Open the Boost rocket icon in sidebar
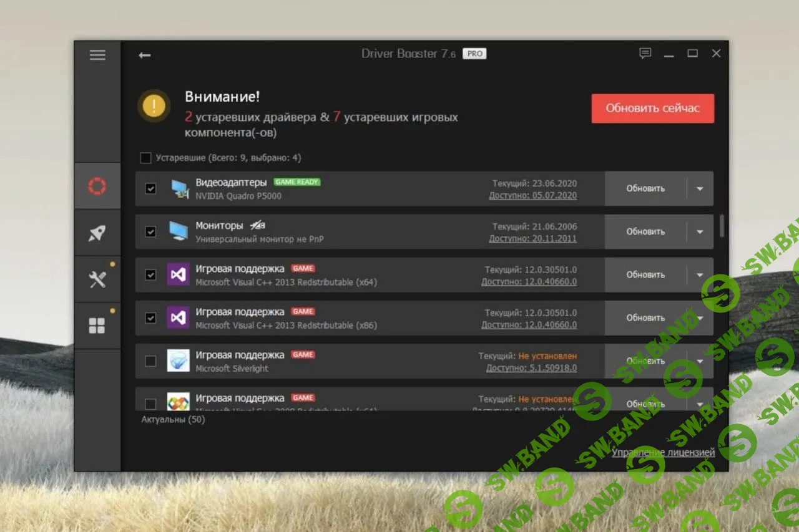 tap(97, 231)
